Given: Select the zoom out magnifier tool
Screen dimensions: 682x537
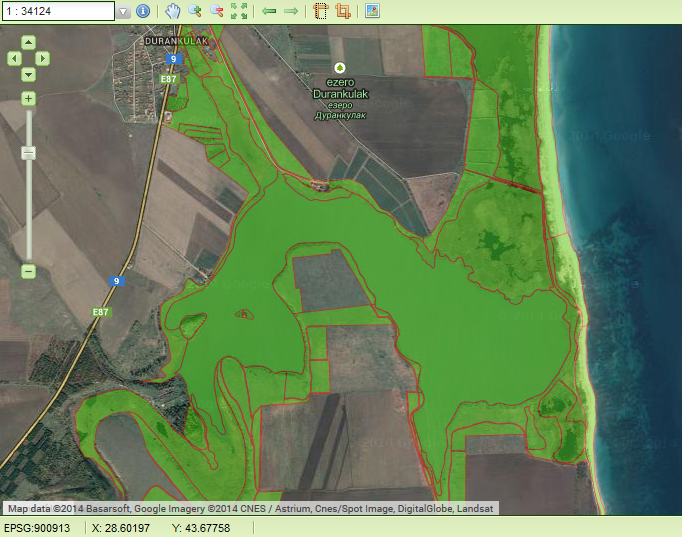Looking at the screenshot, I should coord(216,11).
